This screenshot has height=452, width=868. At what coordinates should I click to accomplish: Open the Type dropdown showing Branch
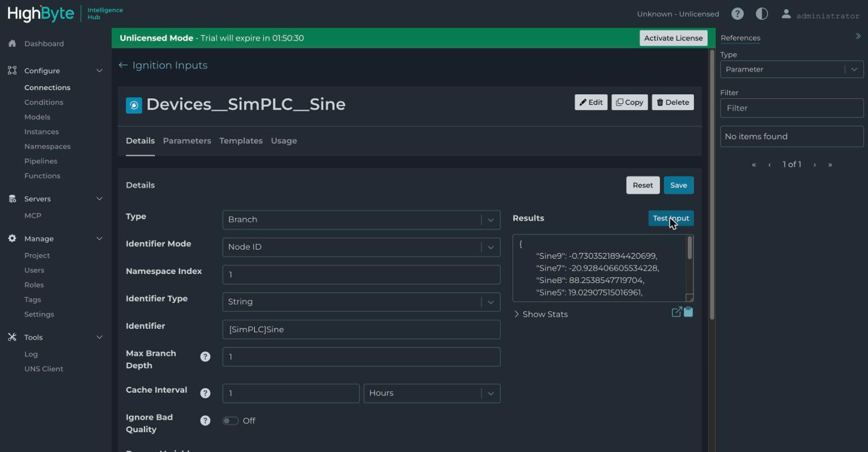[361, 220]
